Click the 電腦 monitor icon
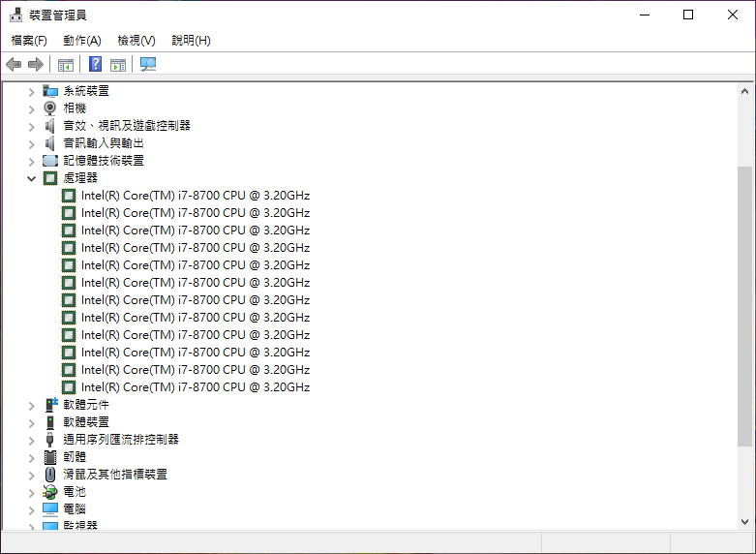The height and width of the screenshot is (554, 756). [x=50, y=509]
